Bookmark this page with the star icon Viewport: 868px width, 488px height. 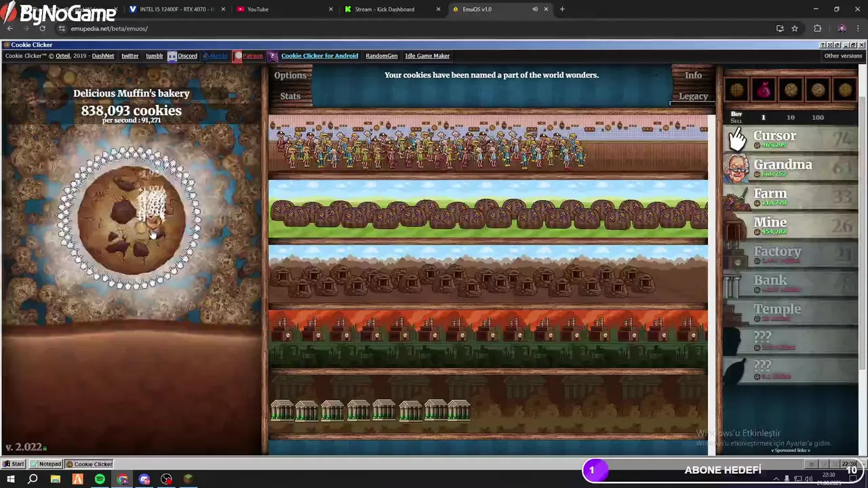795,28
